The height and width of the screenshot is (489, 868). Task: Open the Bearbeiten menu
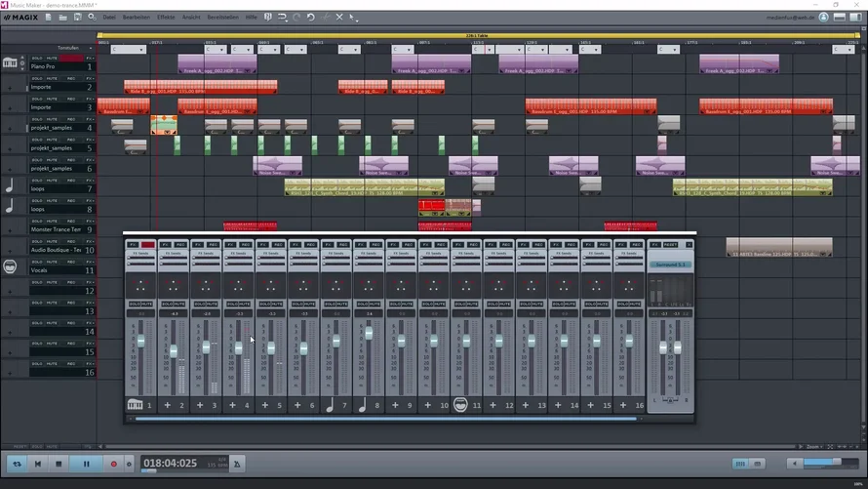click(138, 17)
